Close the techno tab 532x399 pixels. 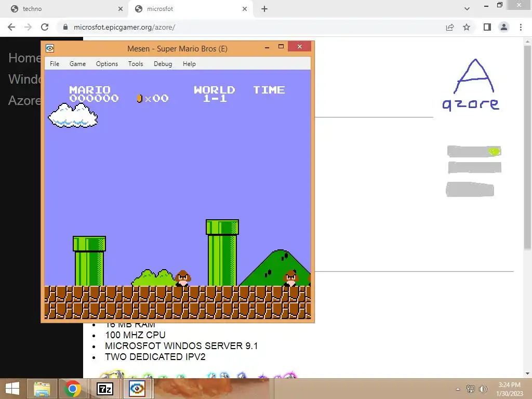coord(121,9)
